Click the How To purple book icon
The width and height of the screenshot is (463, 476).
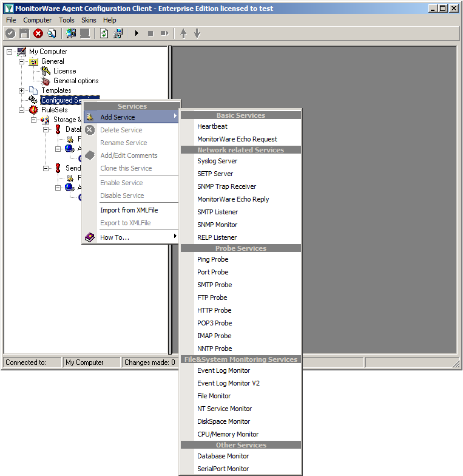pos(90,237)
